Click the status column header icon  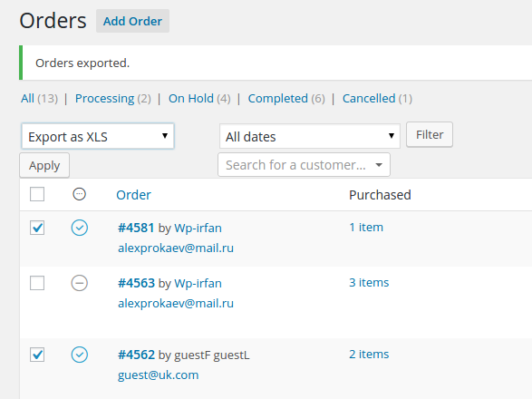point(80,194)
